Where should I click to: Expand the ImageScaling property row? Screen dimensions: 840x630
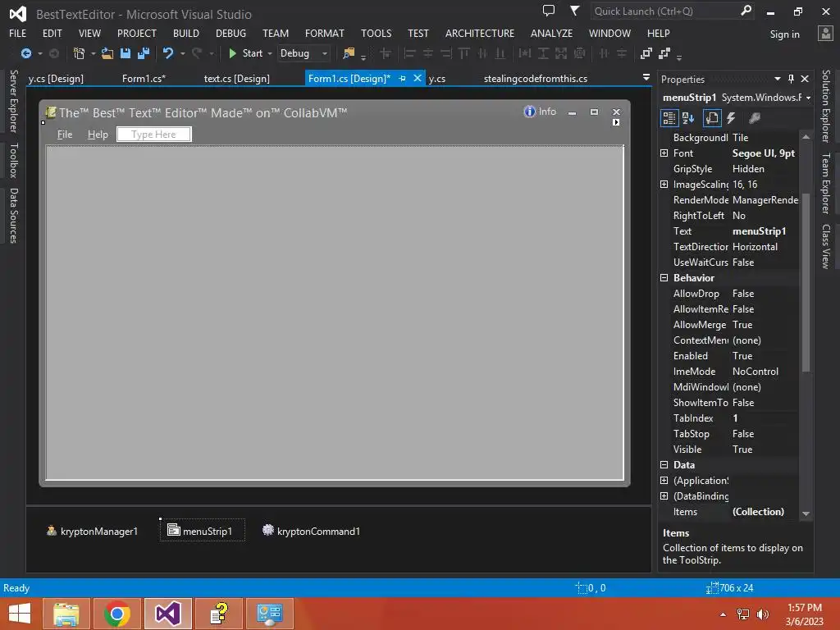click(x=664, y=185)
